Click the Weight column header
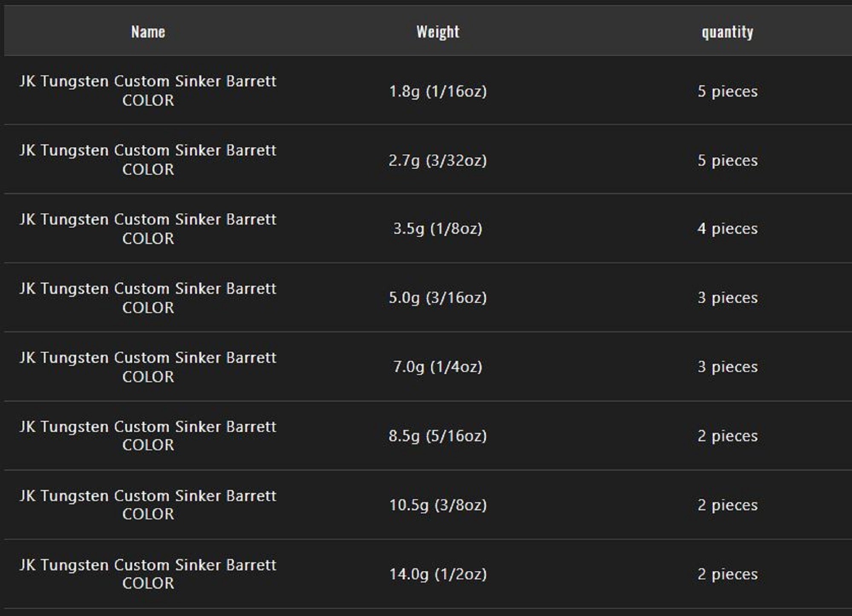This screenshot has height=616, width=852. coord(438,32)
